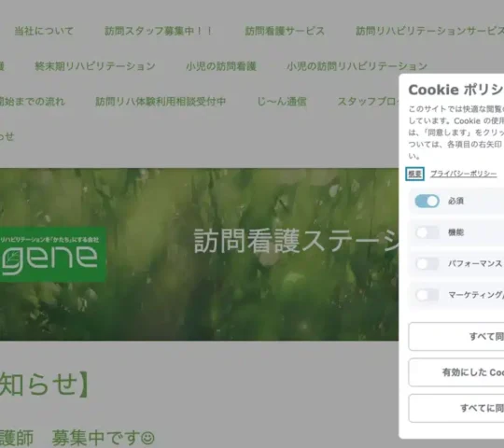Click the 開始までの流れ menu item
504x448 pixels.
point(32,102)
